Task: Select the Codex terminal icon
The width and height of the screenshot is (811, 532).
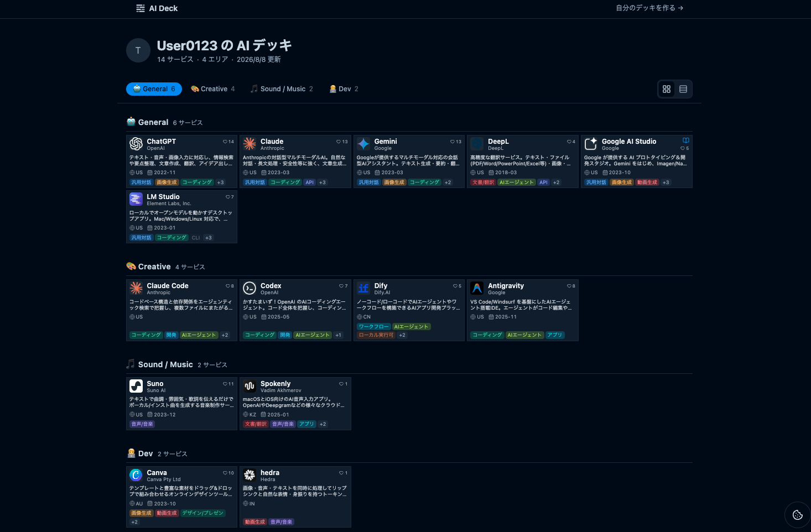Action: (x=249, y=288)
